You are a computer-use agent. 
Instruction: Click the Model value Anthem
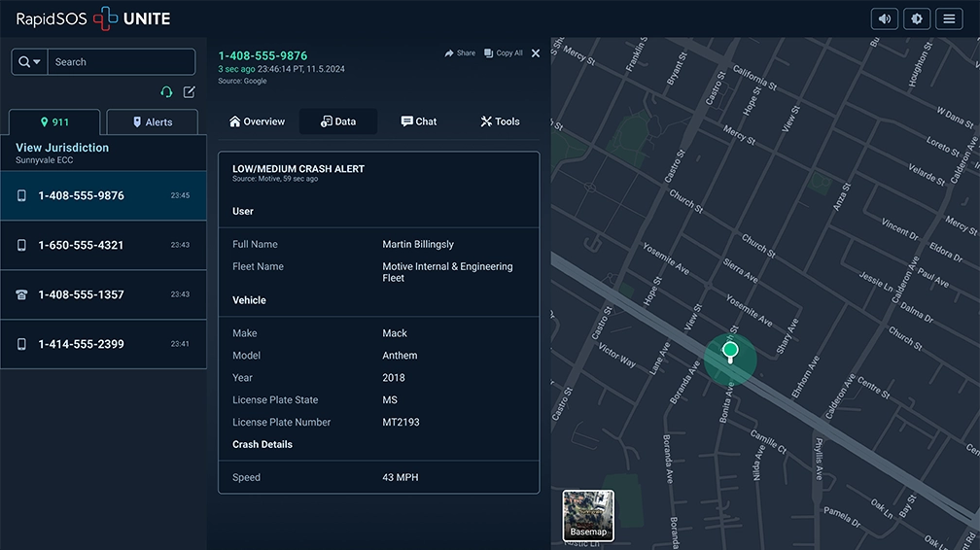tap(400, 356)
